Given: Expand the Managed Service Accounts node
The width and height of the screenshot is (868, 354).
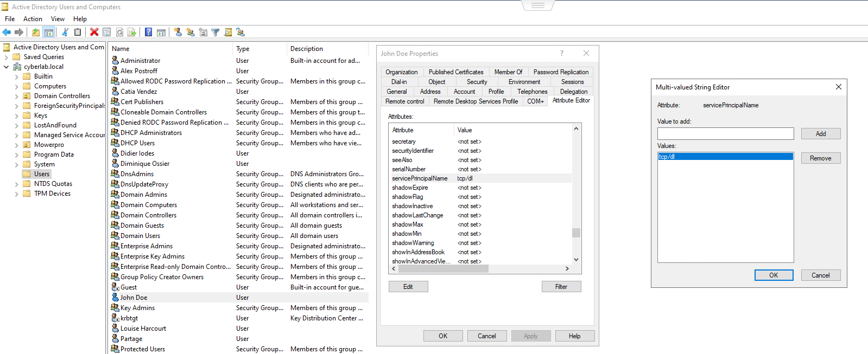Looking at the screenshot, I should tap(16, 136).
